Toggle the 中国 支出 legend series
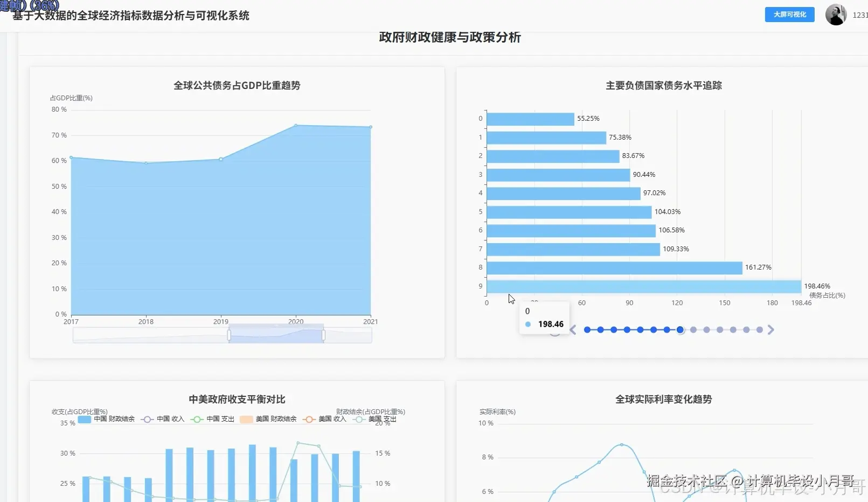Image resolution: width=868 pixels, height=502 pixels. 213,419
